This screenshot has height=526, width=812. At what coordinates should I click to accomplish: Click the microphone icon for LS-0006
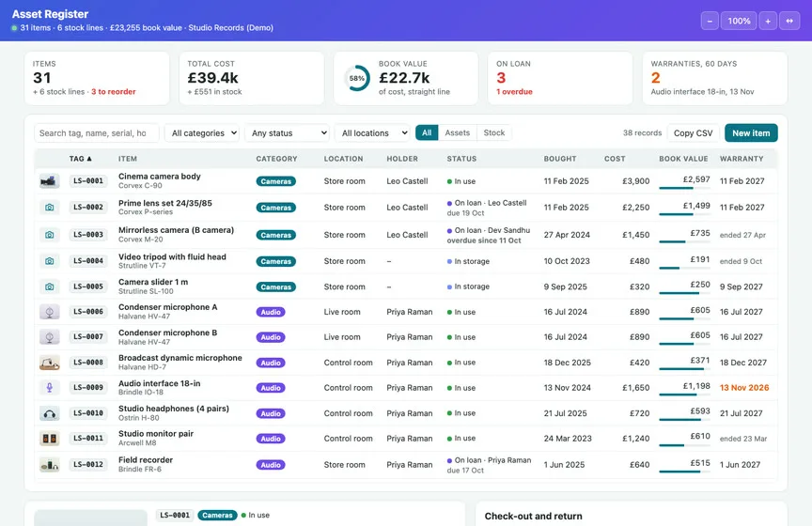[49, 312]
